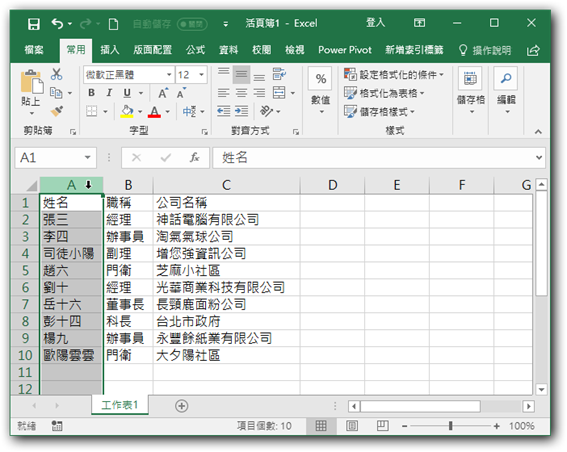Click 設定格式化的條件 button
567x452 pixels.
click(394, 74)
